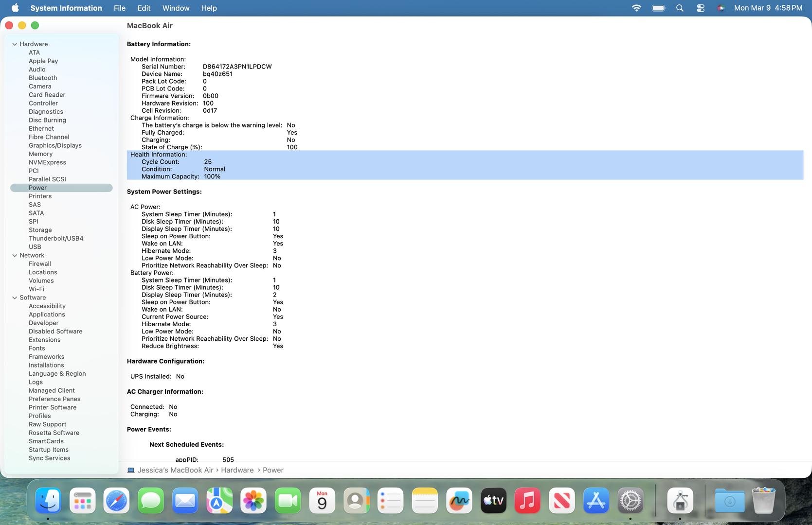This screenshot has width=812, height=525.
Task: Click the battery status icon
Action: pos(659,8)
